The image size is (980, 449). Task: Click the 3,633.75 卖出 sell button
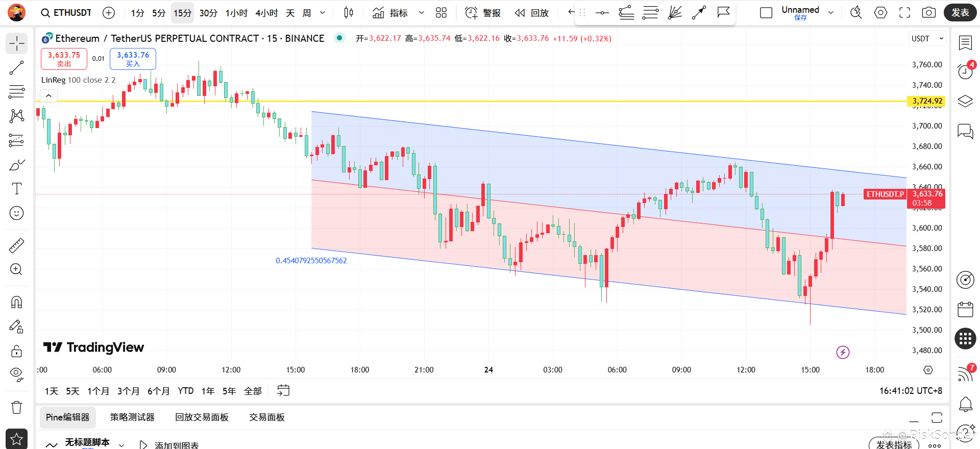click(x=64, y=59)
